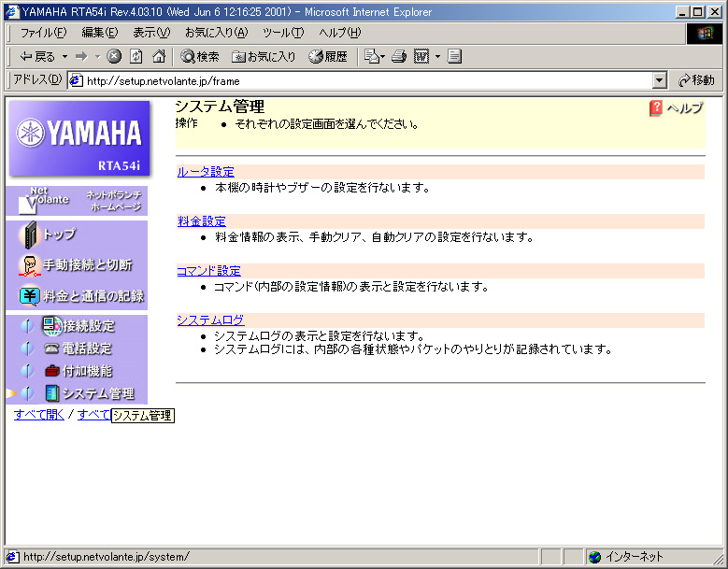
Task: Open the ツール(T) menu
Action: 282,33
